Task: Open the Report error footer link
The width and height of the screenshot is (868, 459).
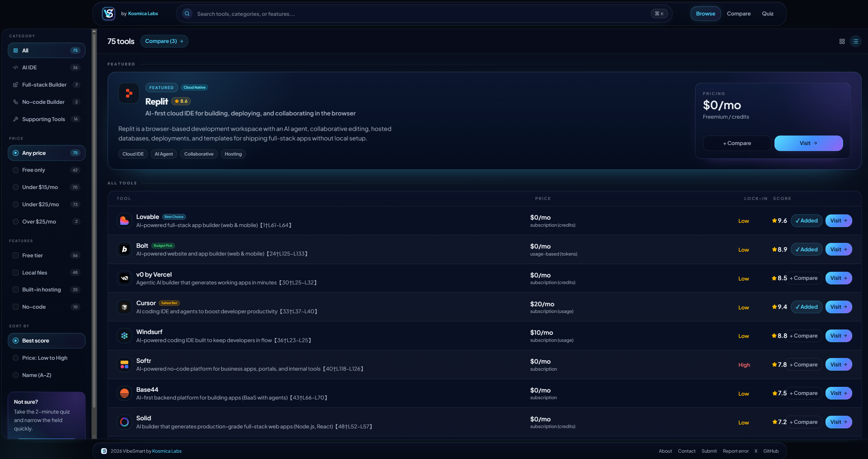Action: 736,451
